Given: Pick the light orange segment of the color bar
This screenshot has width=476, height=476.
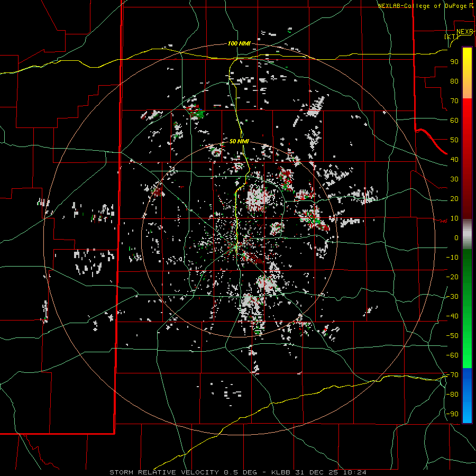Looking at the screenshot, I should pos(467,90).
